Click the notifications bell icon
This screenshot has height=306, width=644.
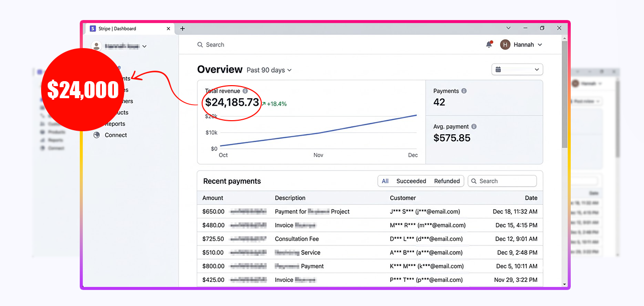(489, 45)
